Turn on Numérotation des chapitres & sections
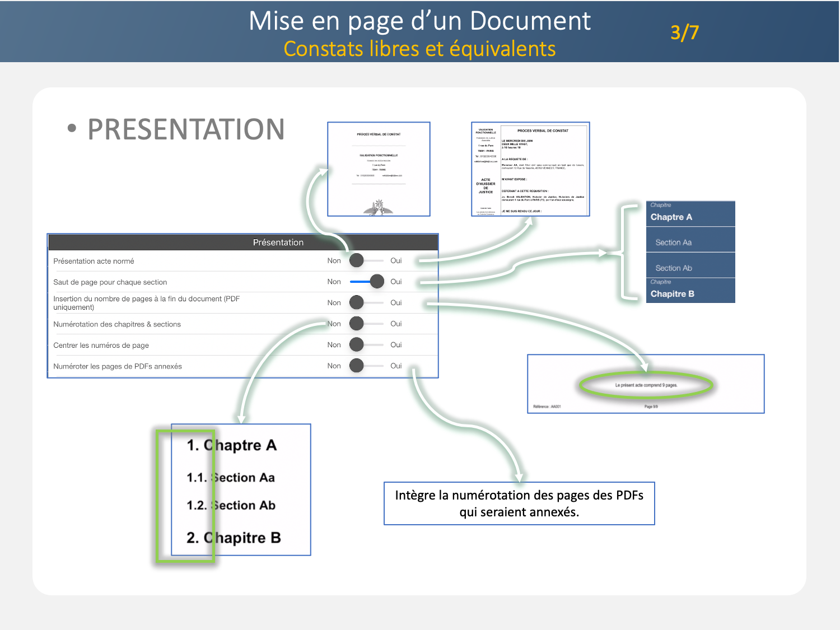The image size is (840, 630). pos(366,324)
